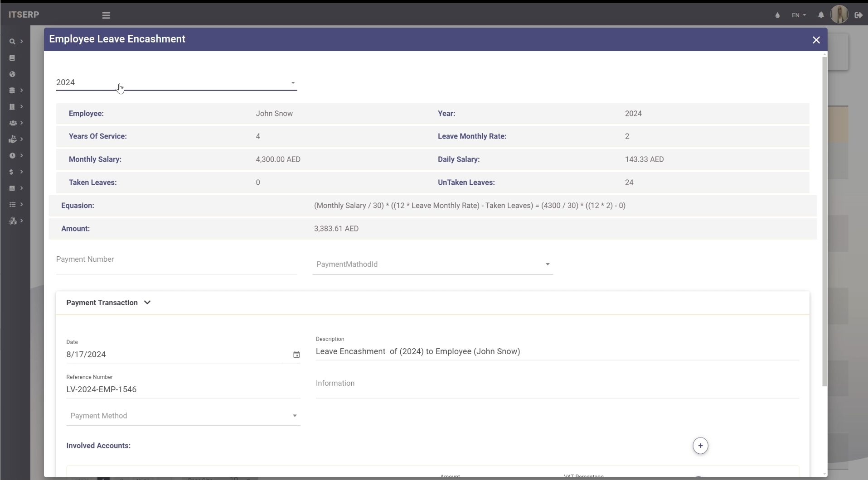Click the globe icon in sidebar
This screenshot has width=868, height=480.
tap(12, 74)
